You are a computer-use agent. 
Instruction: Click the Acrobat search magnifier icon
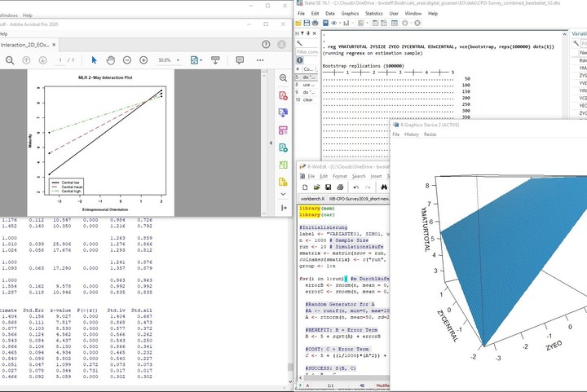[10, 60]
